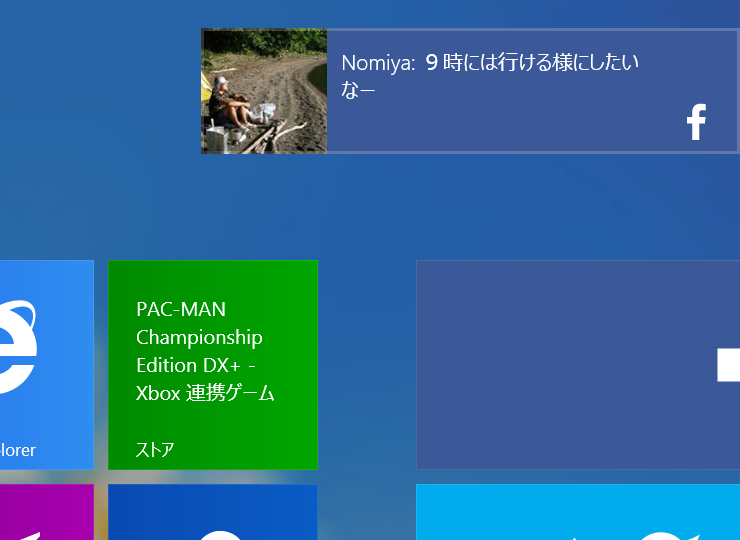Click the PAC-MAN Championship Edition DX+ title text
Screen dimensions: 740x540
[205, 351]
